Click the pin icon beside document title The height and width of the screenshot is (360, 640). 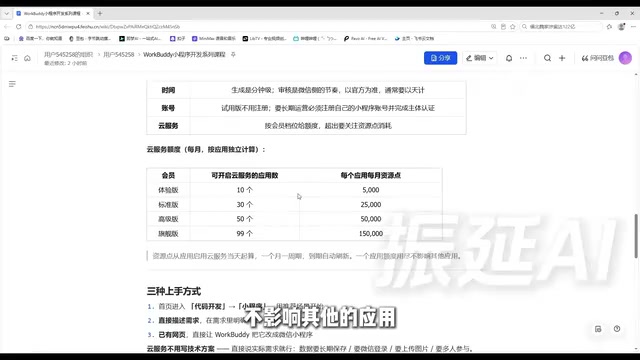(233, 54)
